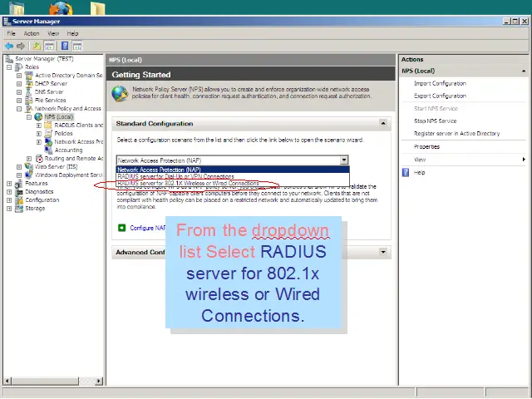The width and height of the screenshot is (532, 399).
Task: Click the Web Server (IIS) icon
Action: coord(28,166)
